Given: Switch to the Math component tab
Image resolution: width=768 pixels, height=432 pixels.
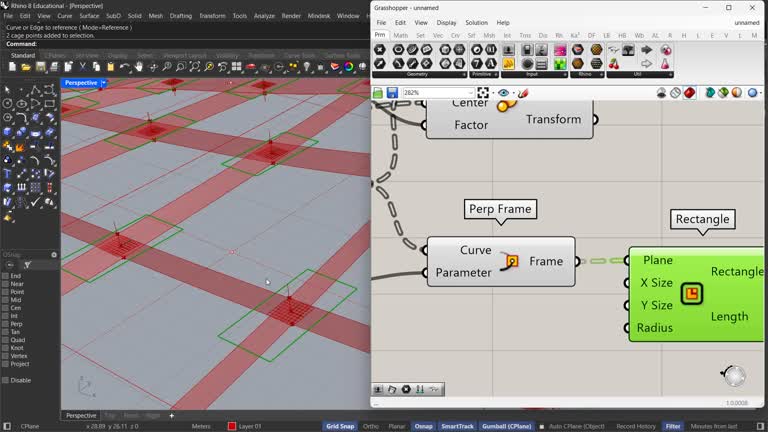Looking at the screenshot, I should click(x=401, y=35).
